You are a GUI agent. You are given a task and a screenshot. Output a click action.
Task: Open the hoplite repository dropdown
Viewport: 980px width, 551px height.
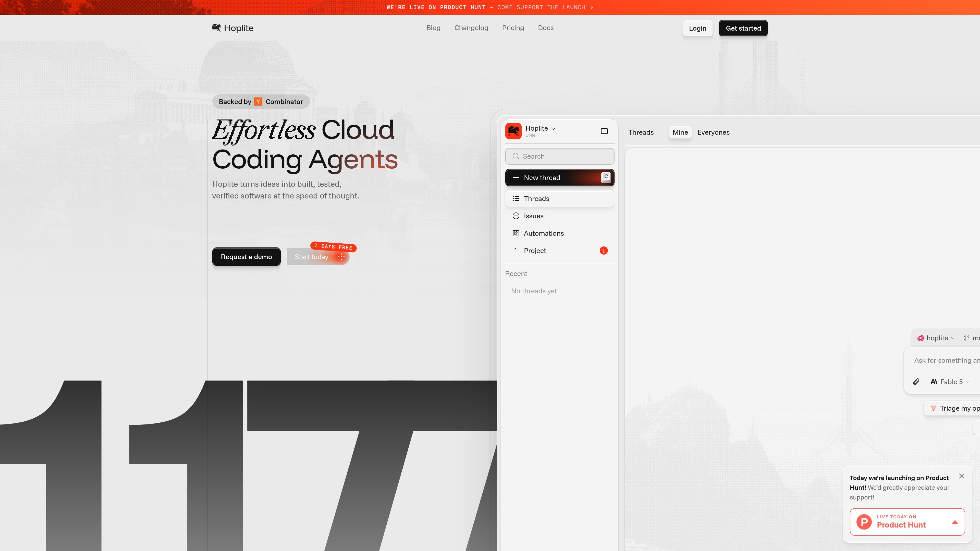(936, 338)
